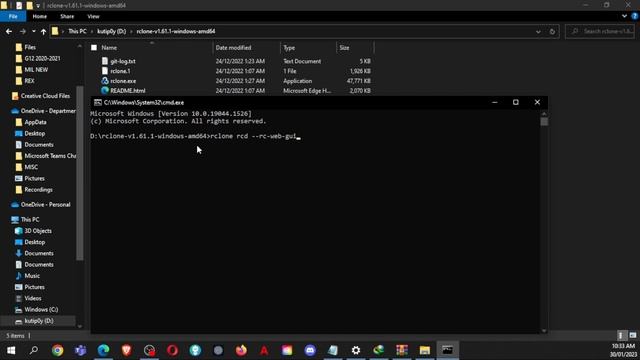Screen dimensions: 640x360
Task: Sort files by Type column
Action: (289, 48)
